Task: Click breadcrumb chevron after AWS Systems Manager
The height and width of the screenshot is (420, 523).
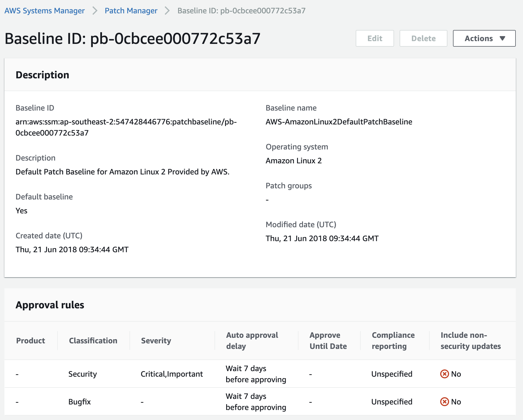Action: click(x=95, y=11)
